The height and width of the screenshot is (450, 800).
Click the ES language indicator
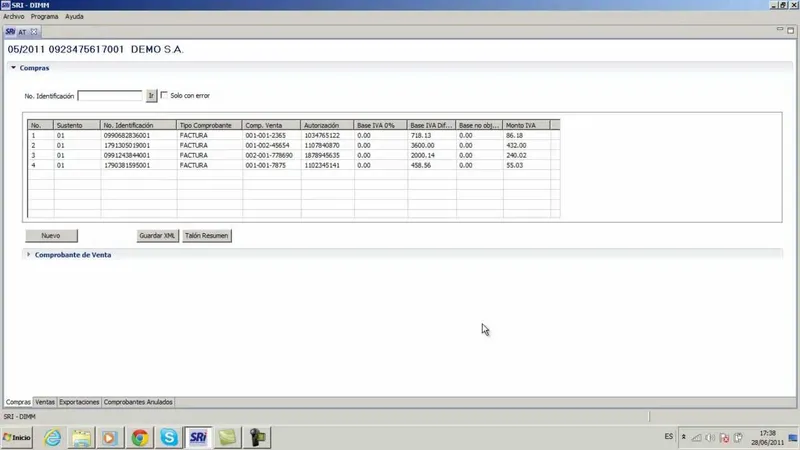(x=668, y=437)
